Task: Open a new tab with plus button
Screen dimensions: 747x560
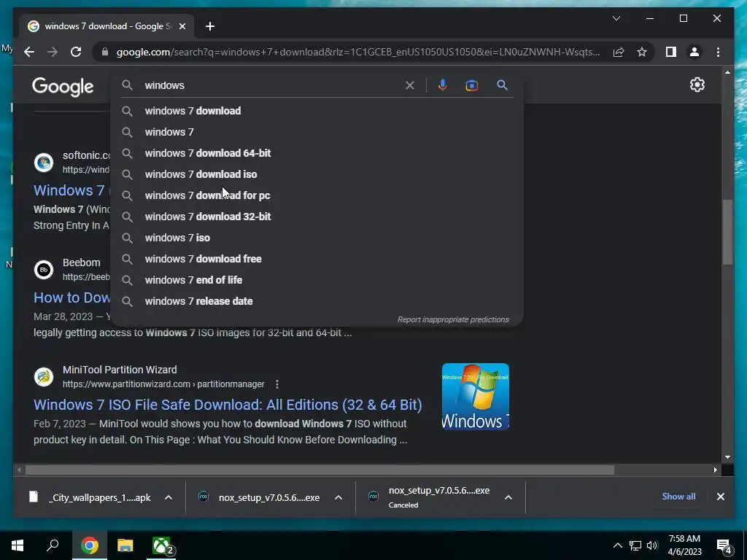Action: click(210, 26)
